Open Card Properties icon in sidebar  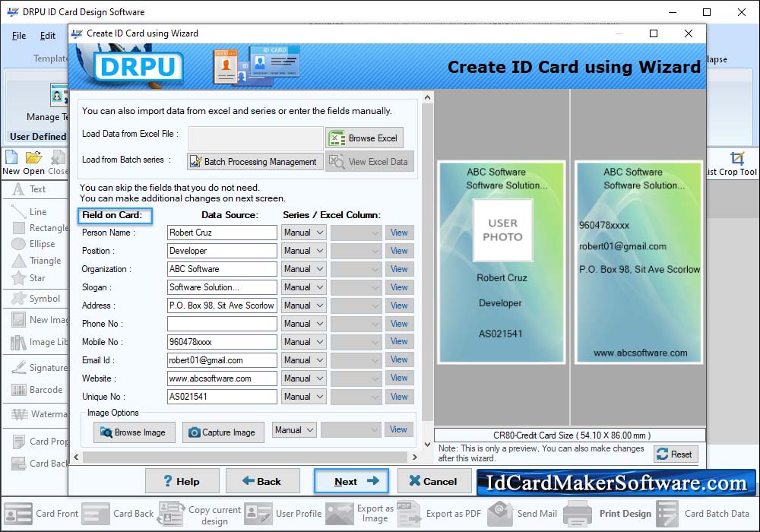coord(18,442)
